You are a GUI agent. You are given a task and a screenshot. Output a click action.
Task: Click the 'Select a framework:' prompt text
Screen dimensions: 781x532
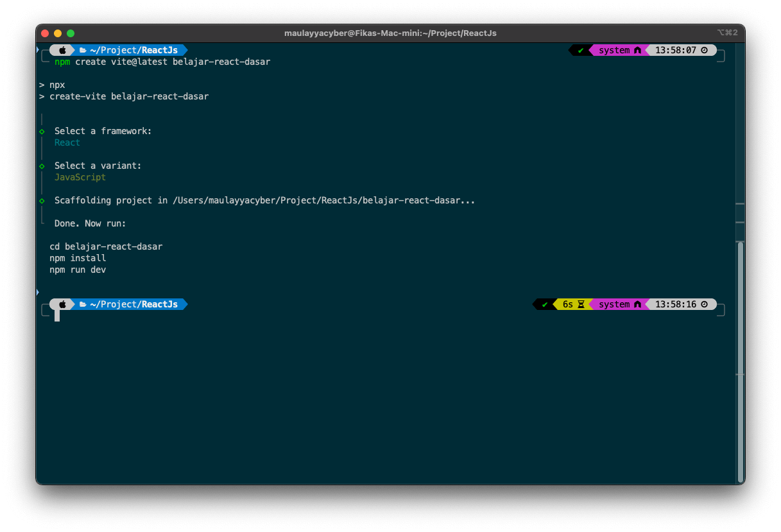pyautogui.click(x=103, y=131)
